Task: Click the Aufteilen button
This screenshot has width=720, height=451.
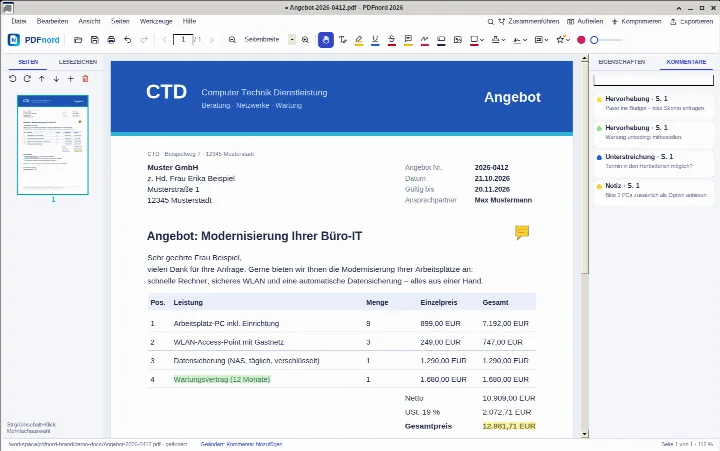Action: (585, 22)
